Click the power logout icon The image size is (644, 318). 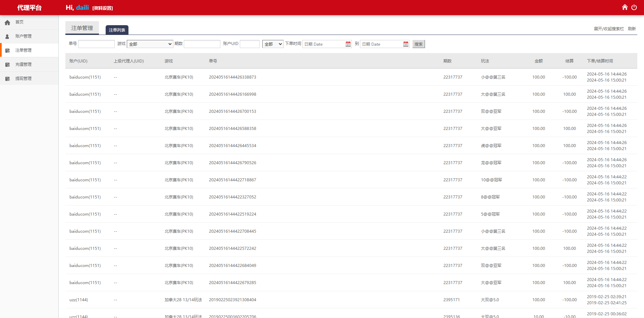[634, 7]
